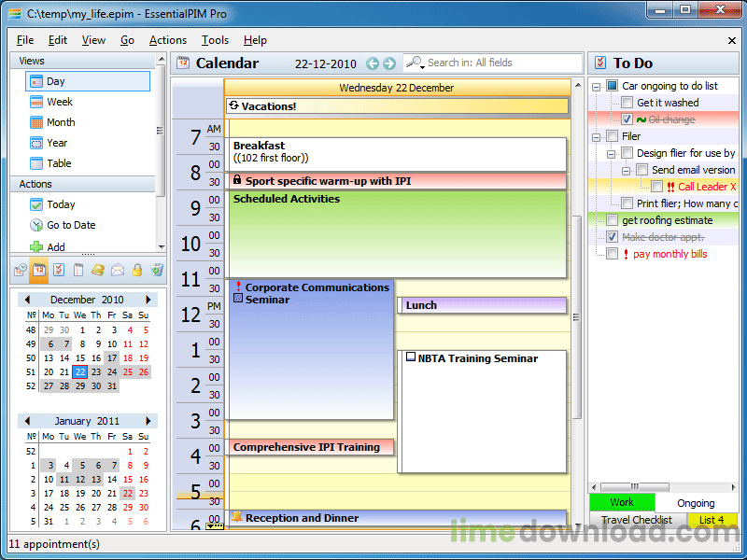Go to previous day with green back arrow

coord(373,63)
